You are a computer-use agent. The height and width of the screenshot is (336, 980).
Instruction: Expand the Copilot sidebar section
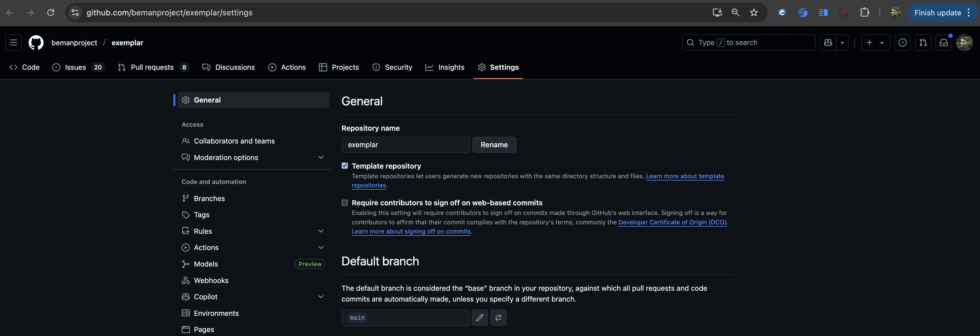point(321,297)
